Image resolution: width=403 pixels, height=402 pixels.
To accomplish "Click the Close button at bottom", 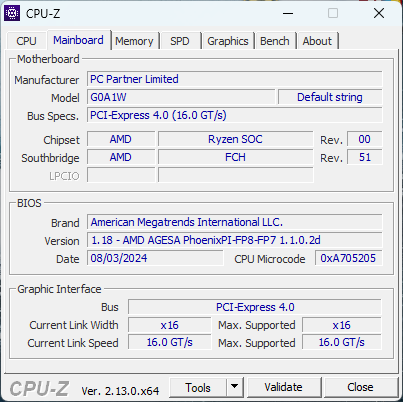I will (360, 387).
